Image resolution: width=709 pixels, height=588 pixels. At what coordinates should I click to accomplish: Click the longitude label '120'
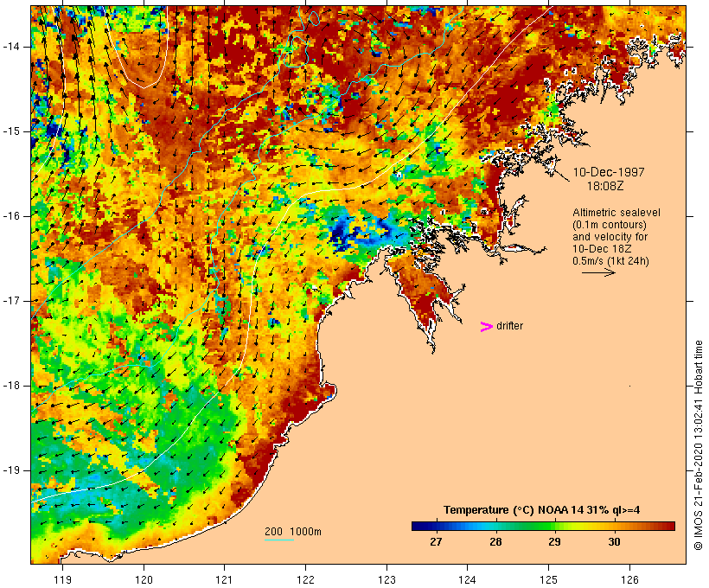[x=144, y=579]
